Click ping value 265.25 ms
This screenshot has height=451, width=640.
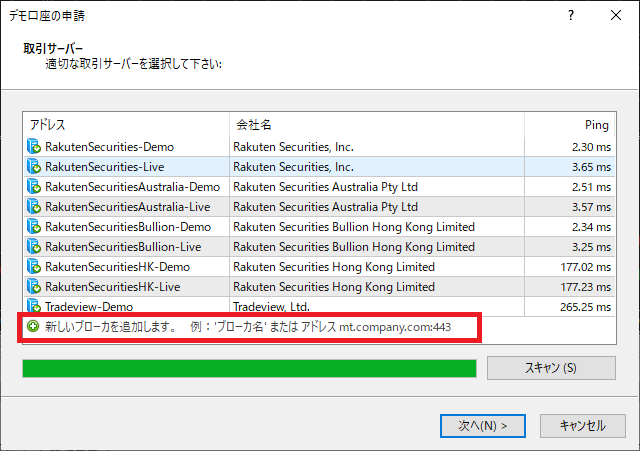coord(586,307)
